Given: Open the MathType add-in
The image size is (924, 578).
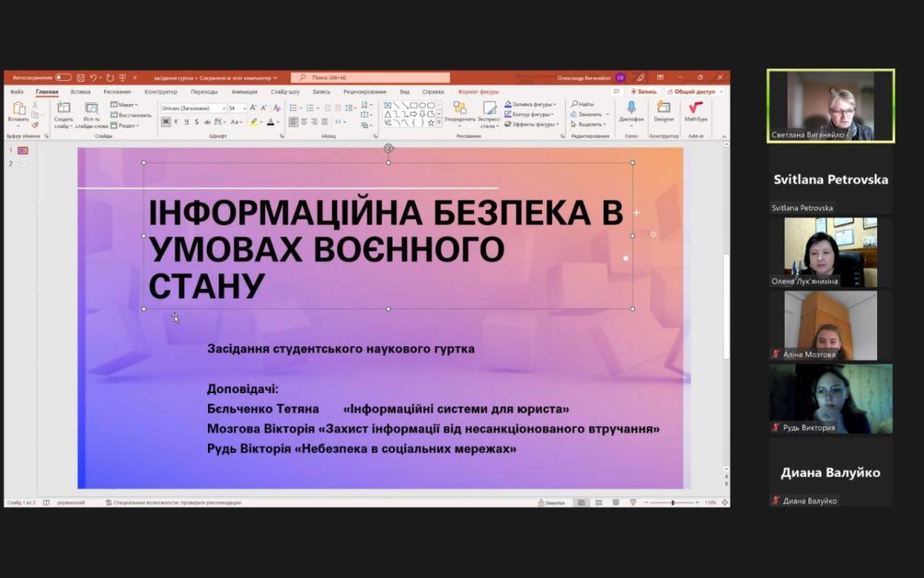Looking at the screenshot, I should click(x=696, y=111).
